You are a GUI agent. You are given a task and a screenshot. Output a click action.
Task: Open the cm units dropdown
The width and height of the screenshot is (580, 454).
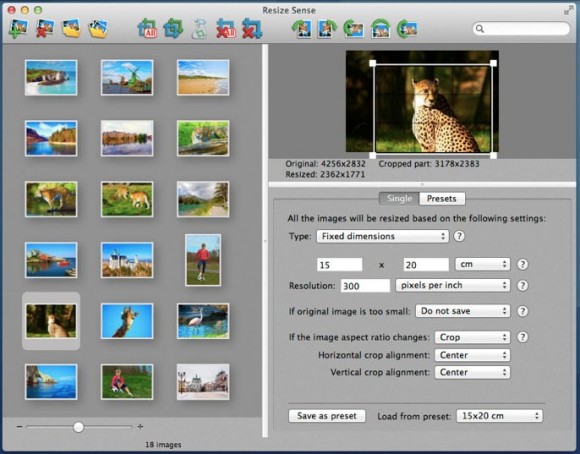pyautogui.click(x=482, y=264)
